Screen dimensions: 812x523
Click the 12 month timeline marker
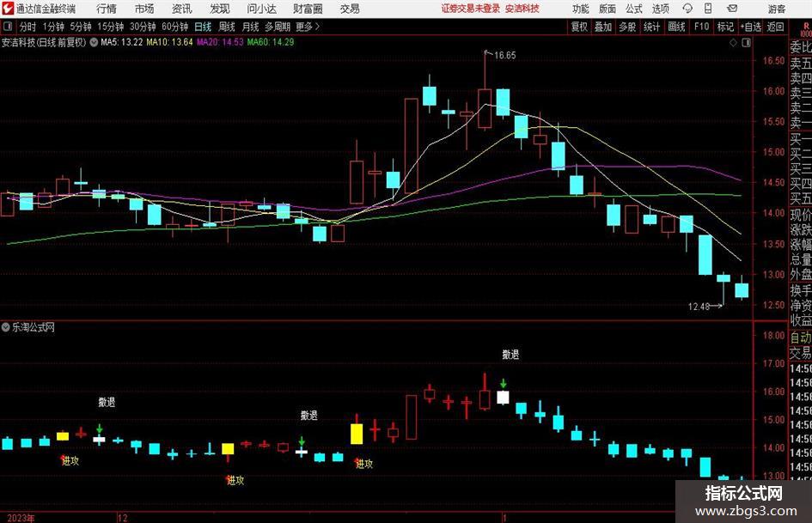pos(123,518)
